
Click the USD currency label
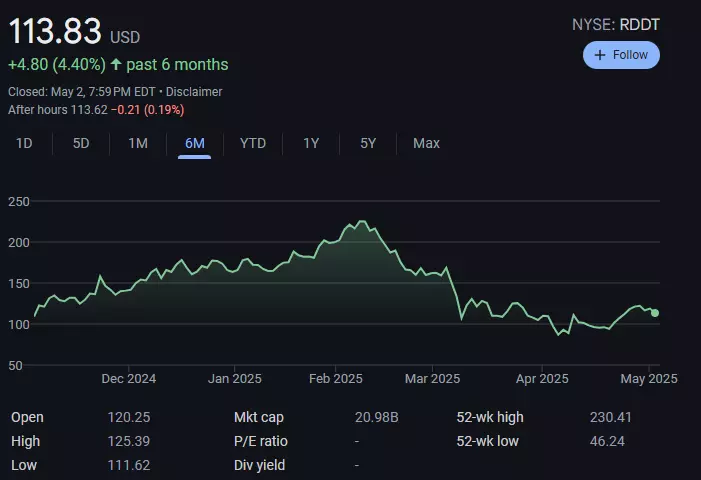[x=125, y=37]
